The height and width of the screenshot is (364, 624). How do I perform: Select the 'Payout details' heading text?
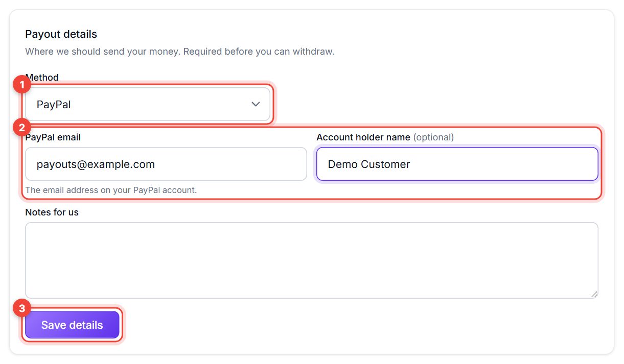pos(61,34)
